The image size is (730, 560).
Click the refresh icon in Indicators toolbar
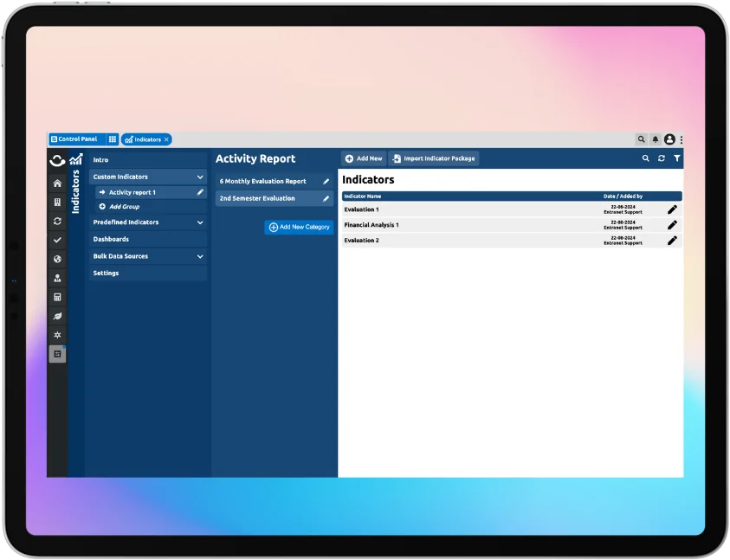(x=662, y=158)
